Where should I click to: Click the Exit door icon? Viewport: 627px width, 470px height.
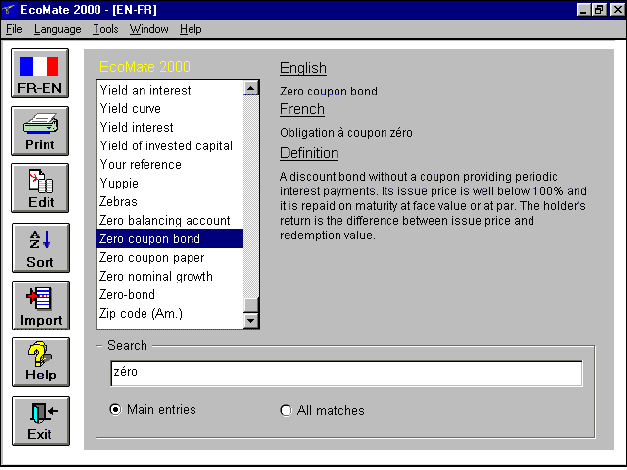40,420
